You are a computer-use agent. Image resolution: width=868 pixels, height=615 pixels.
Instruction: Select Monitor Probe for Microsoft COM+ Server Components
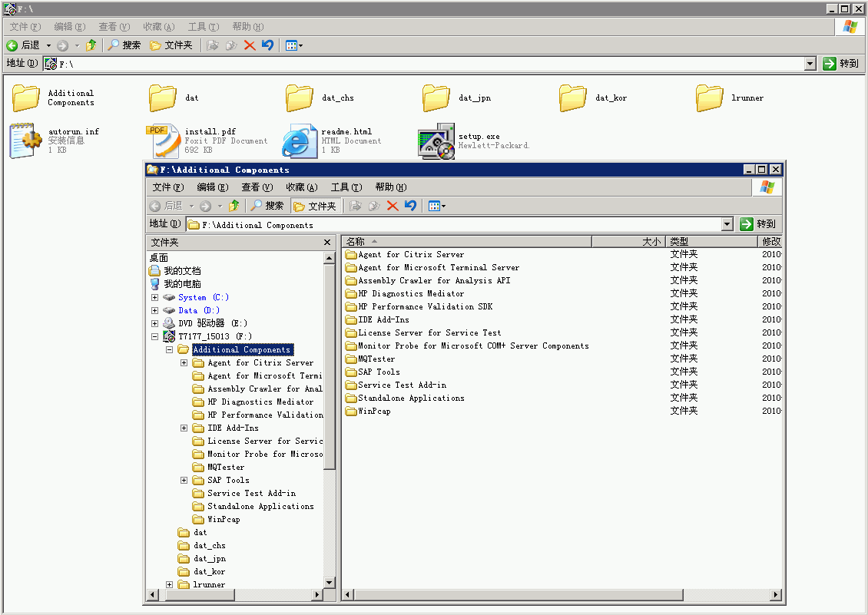[467, 346]
